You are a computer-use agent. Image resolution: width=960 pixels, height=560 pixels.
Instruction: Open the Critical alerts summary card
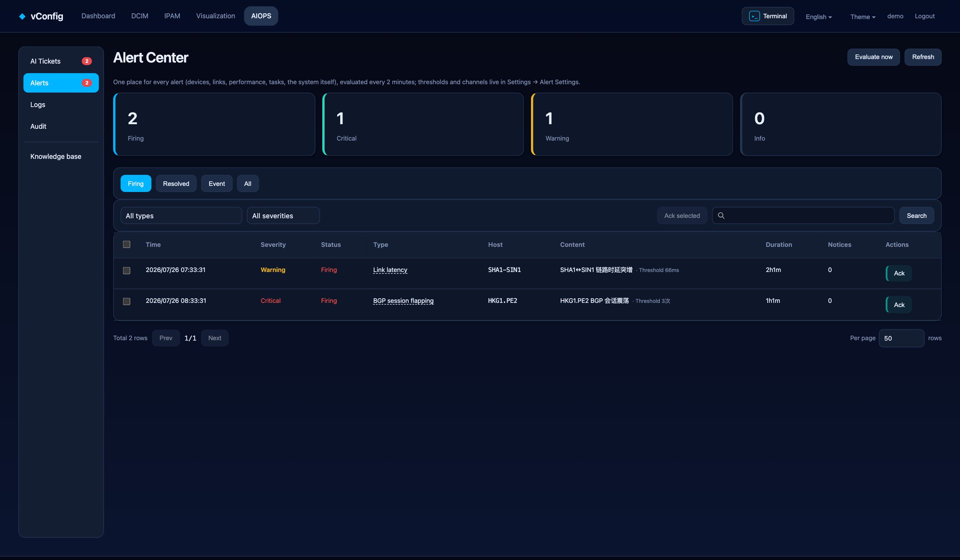423,124
